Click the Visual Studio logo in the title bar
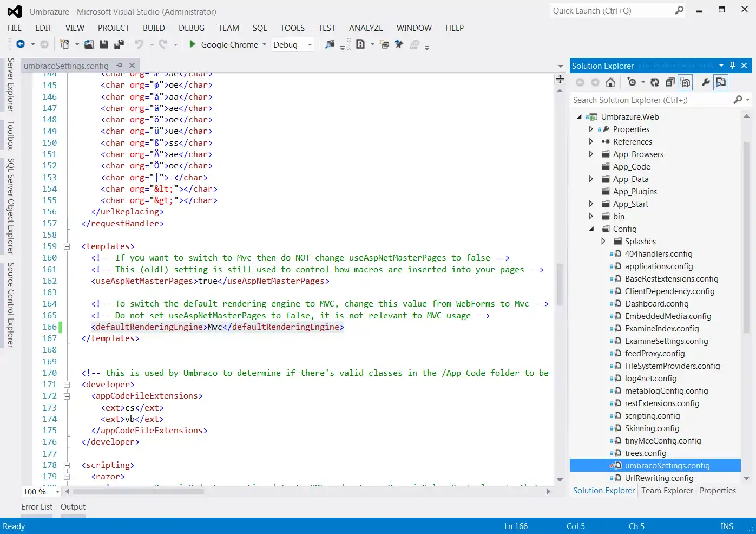 coord(15,11)
